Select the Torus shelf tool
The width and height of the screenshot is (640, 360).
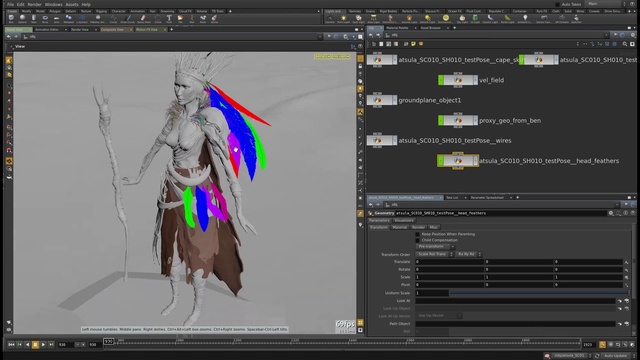click(45, 18)
